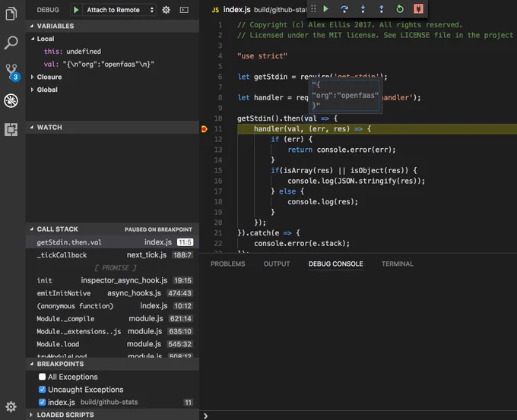
Task: Click the [ PROMISE ] call stack separator
Action: coord(115,268)
